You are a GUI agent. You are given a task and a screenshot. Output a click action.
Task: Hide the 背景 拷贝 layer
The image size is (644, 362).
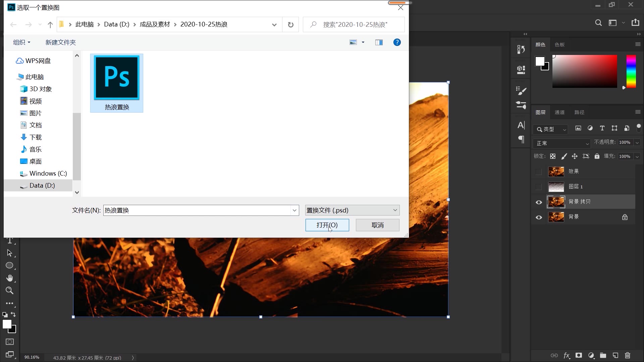point(539,202)
